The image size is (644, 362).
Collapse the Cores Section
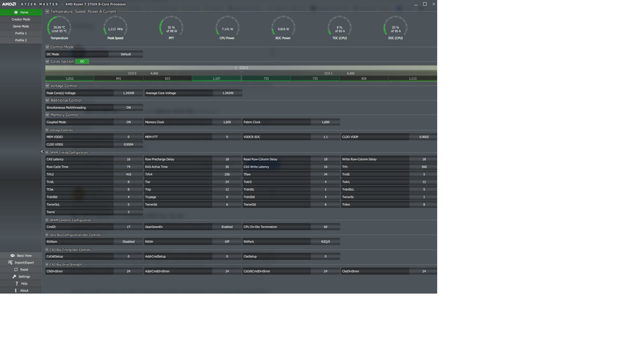47,61
